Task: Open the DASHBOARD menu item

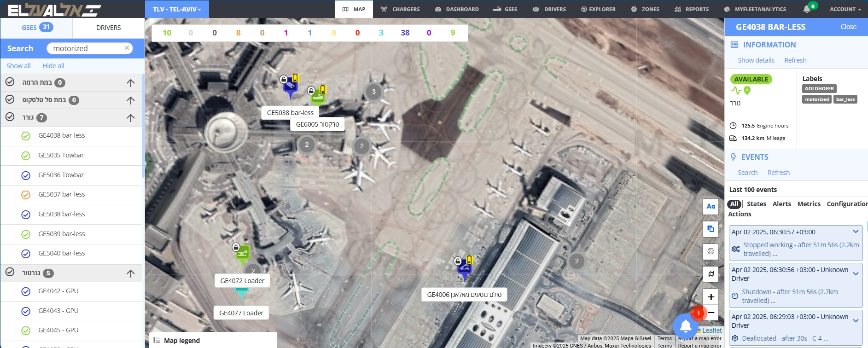Action: [x=457, y=9]
